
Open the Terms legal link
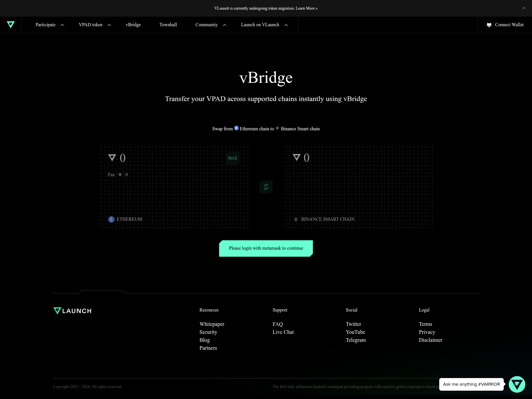(x=426, y=324)
